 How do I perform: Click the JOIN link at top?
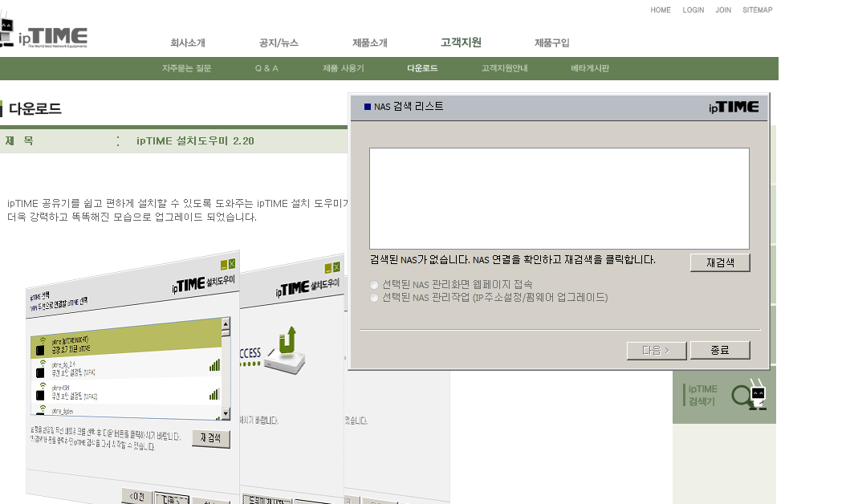[x=723, y=10]
